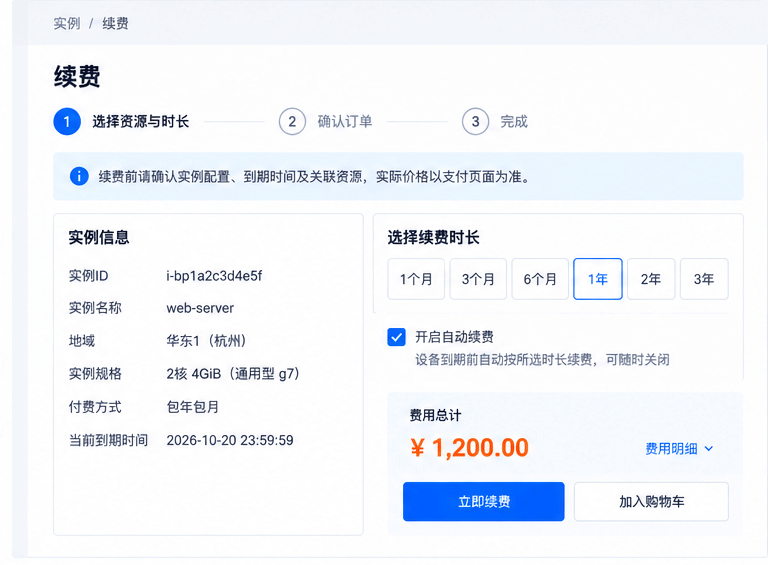This screenshot has height=565, width=768.
Task: Select the 1年 renewal duration
Action: (598, 279)
